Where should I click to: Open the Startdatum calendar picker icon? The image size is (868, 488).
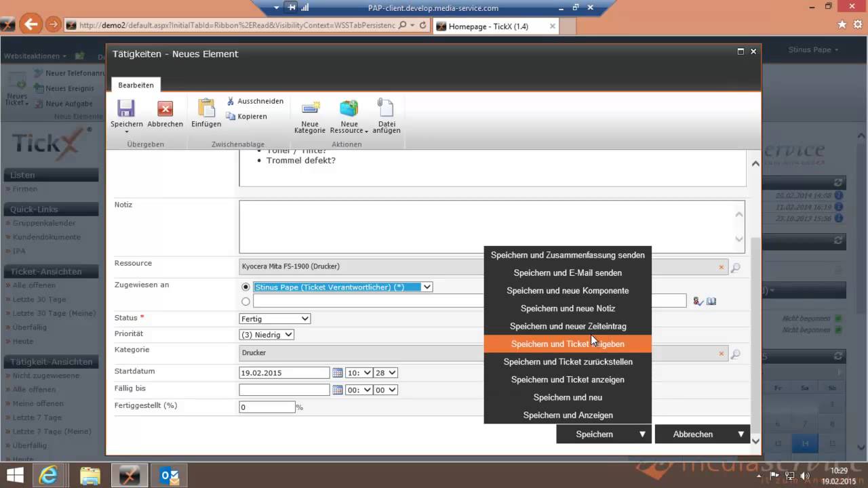(338, 373)
